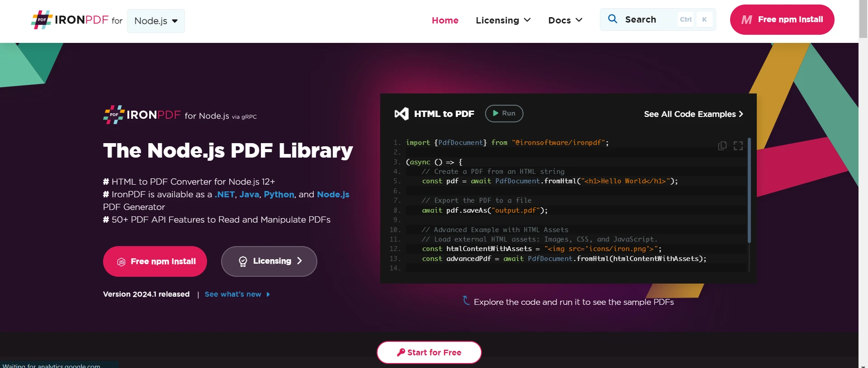Expand the code editor to fullscreen

pos(738,145)
